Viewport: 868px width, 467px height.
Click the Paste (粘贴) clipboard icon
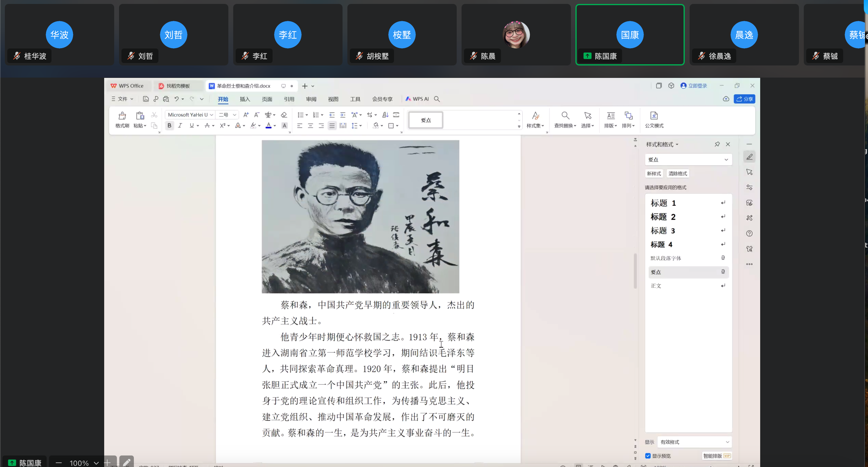pos(140,116)
